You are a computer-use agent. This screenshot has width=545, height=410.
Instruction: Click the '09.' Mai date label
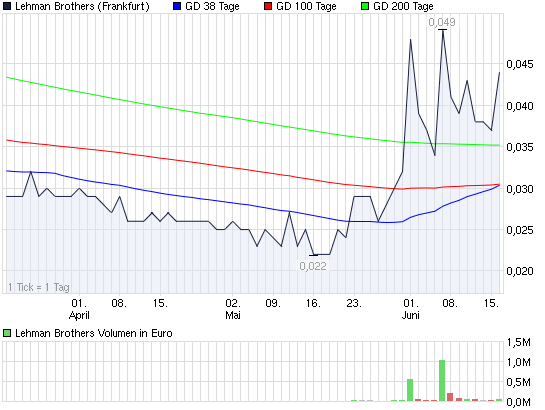273,303
